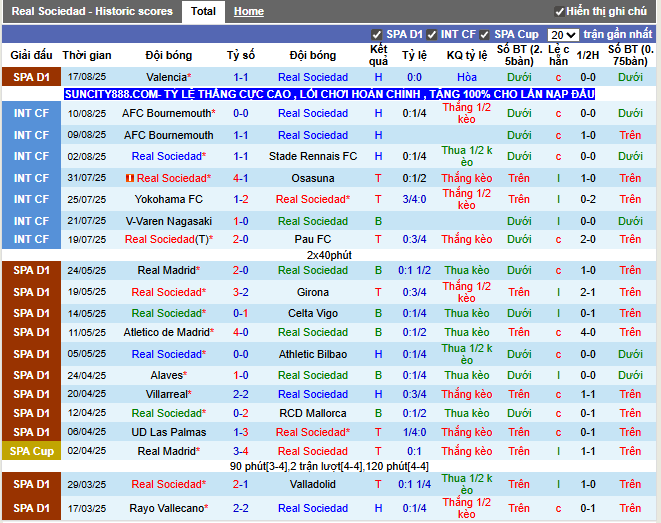This screenshot has width=661, height=523.
Task: Uncheck the SPA Cup filter checkbox
Action: click(x=484, y=35)
